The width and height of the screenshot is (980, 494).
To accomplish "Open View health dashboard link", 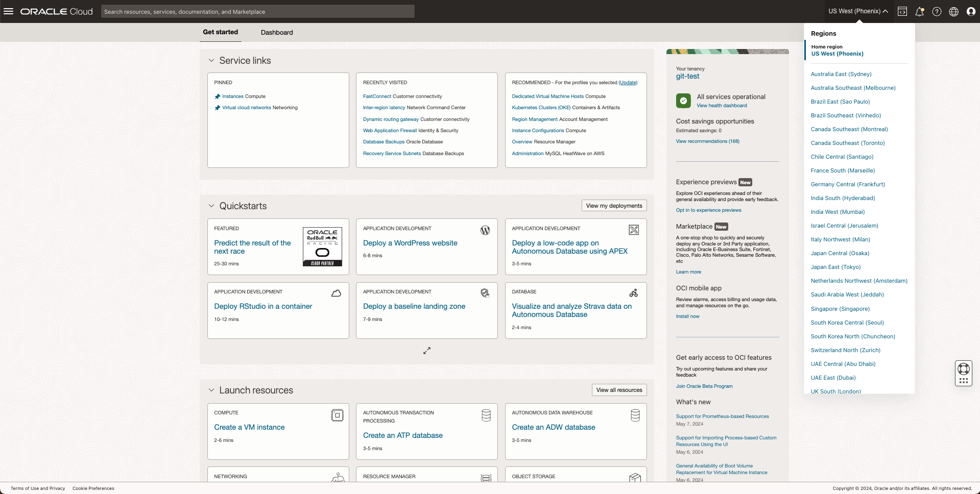I will point(722,106).
